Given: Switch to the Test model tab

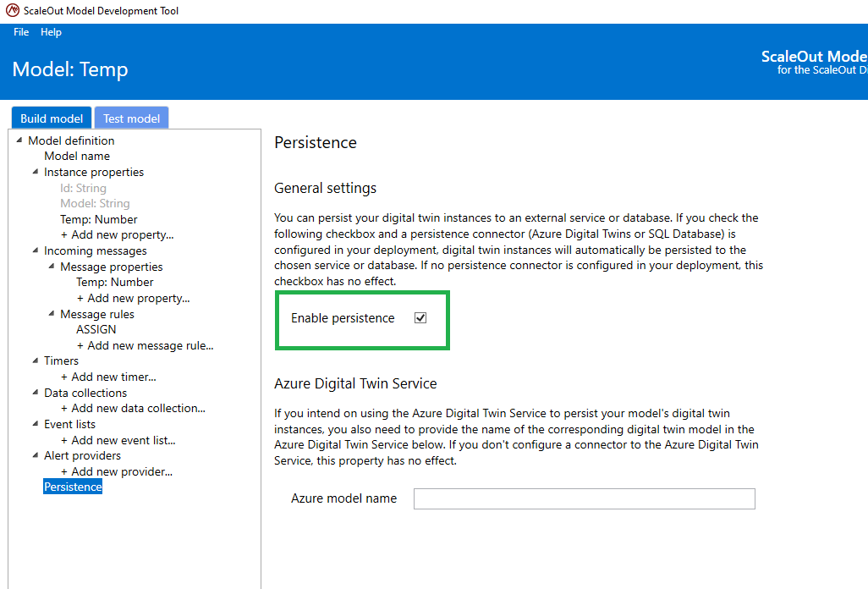Looking at the screenshot, I should pos(132,118).
